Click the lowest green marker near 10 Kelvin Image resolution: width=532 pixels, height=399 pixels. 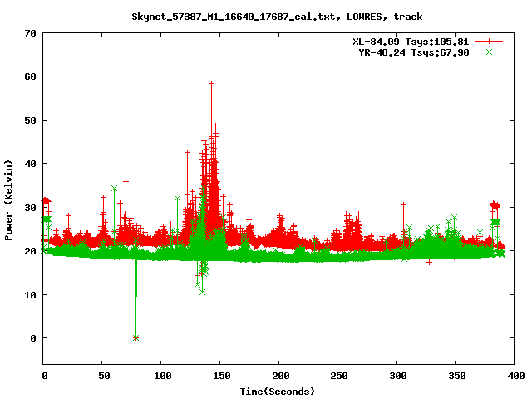point(202,292)
